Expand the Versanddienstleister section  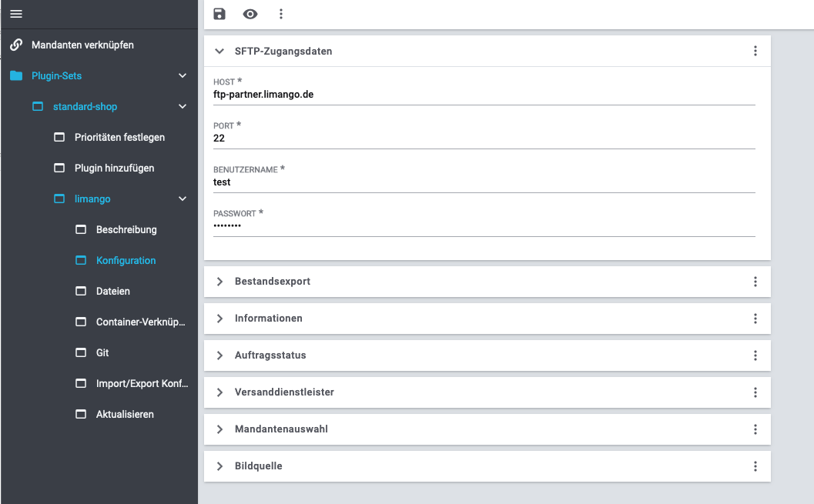[x=219, y=392]
